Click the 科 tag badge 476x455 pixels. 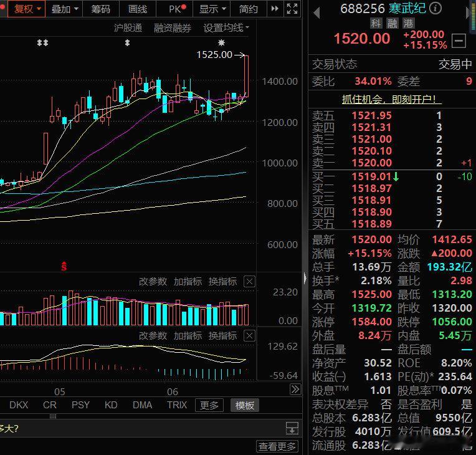[376, 23]
